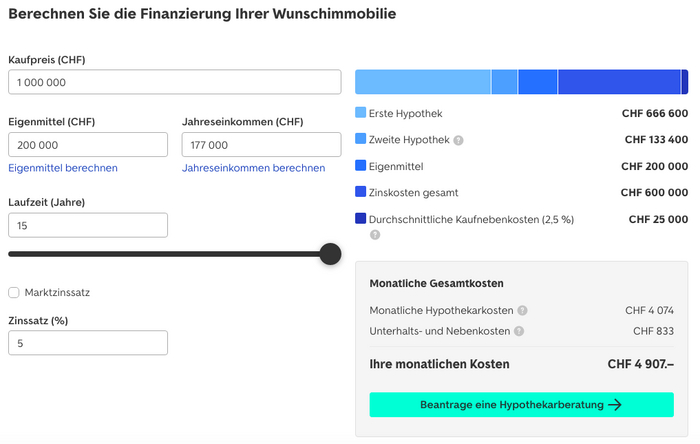Click the Erste Hypothek segment in bar
This screenshot has width=700, height=444.
point(423,82)
